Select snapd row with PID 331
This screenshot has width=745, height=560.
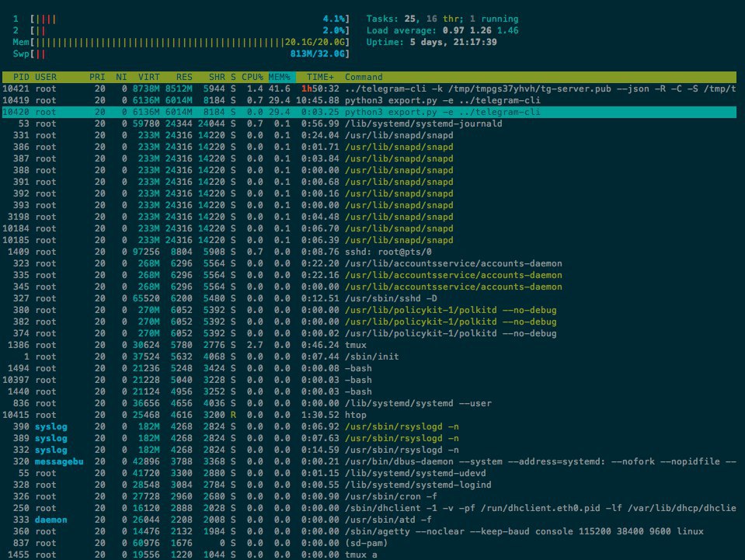tap(369, 135)
